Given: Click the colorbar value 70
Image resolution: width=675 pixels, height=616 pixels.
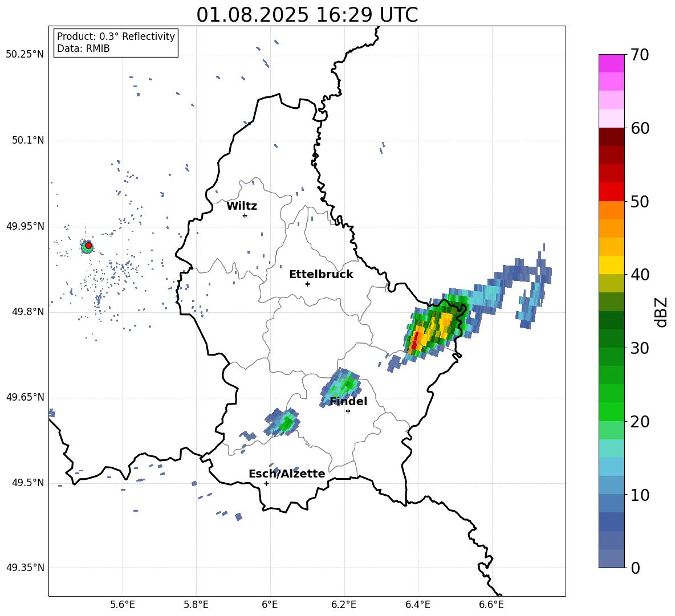Looking at the screenshot, I should pos(640,55).
